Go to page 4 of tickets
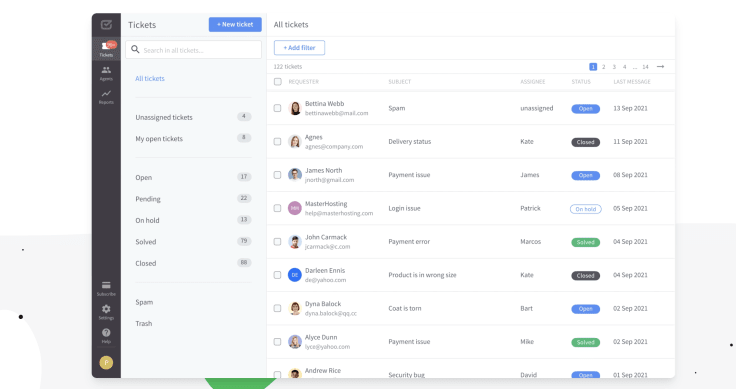Screen dimensions: 736x389 (x=624, y=67)
